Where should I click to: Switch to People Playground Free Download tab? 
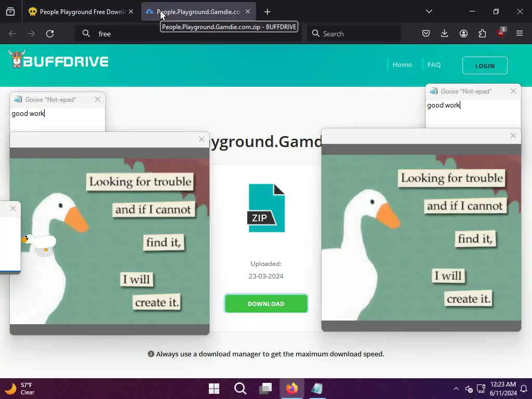(x=81, y=12)
